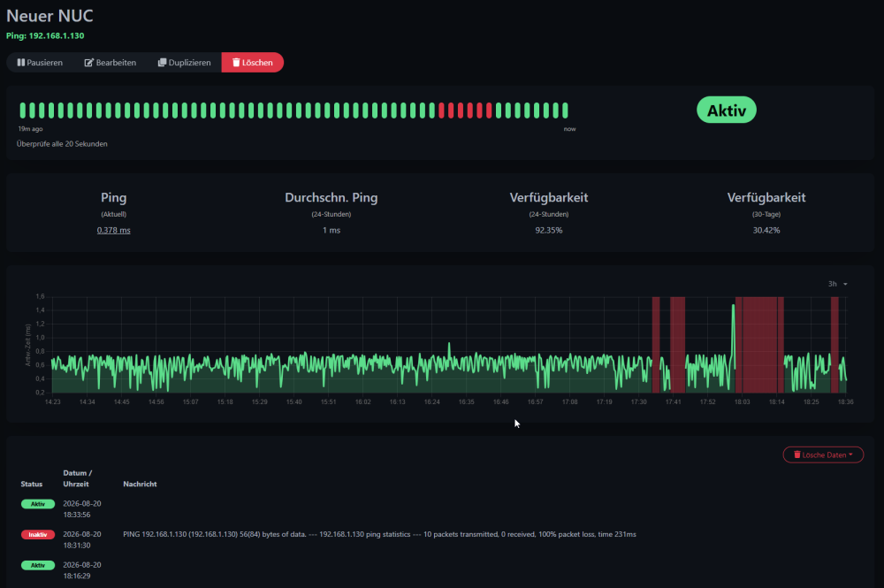This screenshot has width=884, height=588.
Task: Click the Aktiv badge at 18:33:56
Action: point(38,504)
